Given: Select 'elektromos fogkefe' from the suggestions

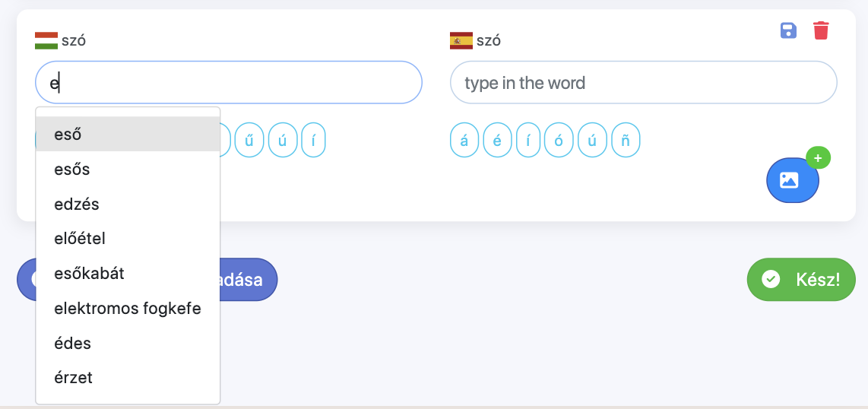Looking at the screenshot, I should 128,309.
